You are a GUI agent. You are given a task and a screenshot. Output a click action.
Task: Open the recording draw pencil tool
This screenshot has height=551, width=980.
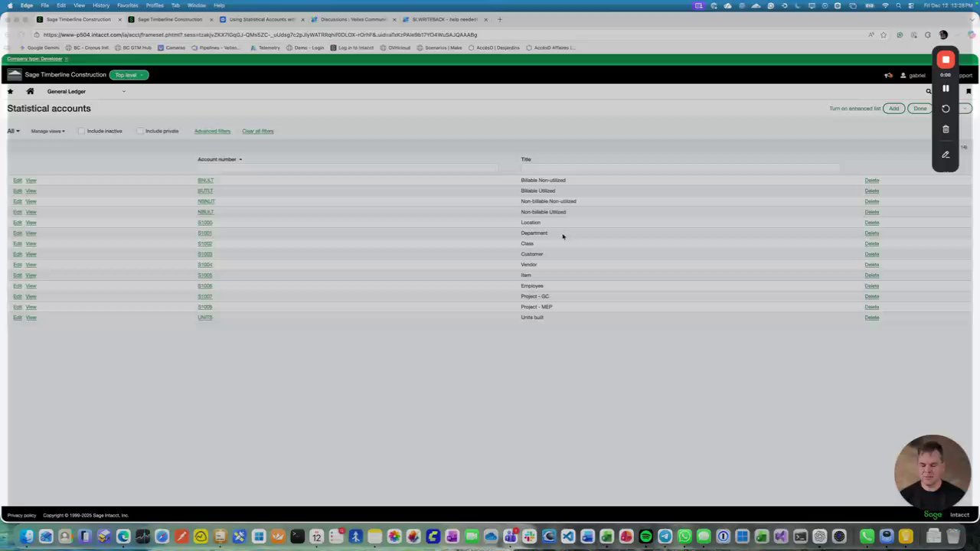coord(946,155)
